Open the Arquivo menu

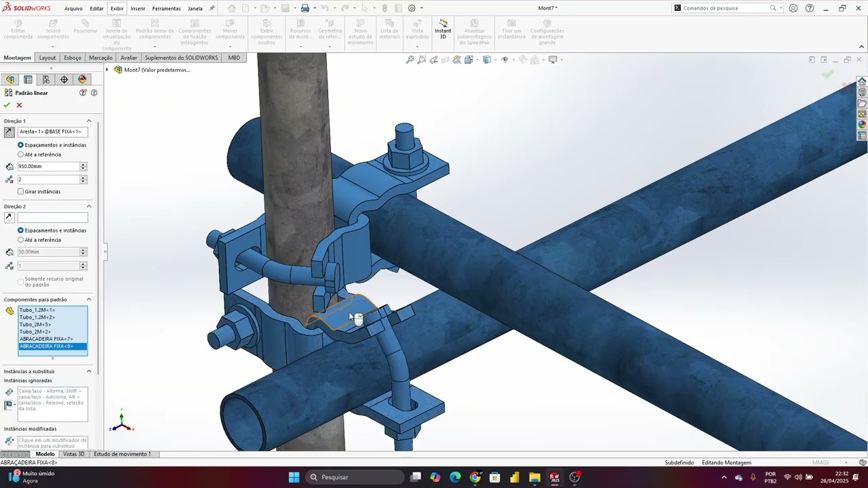coord(73,9)
